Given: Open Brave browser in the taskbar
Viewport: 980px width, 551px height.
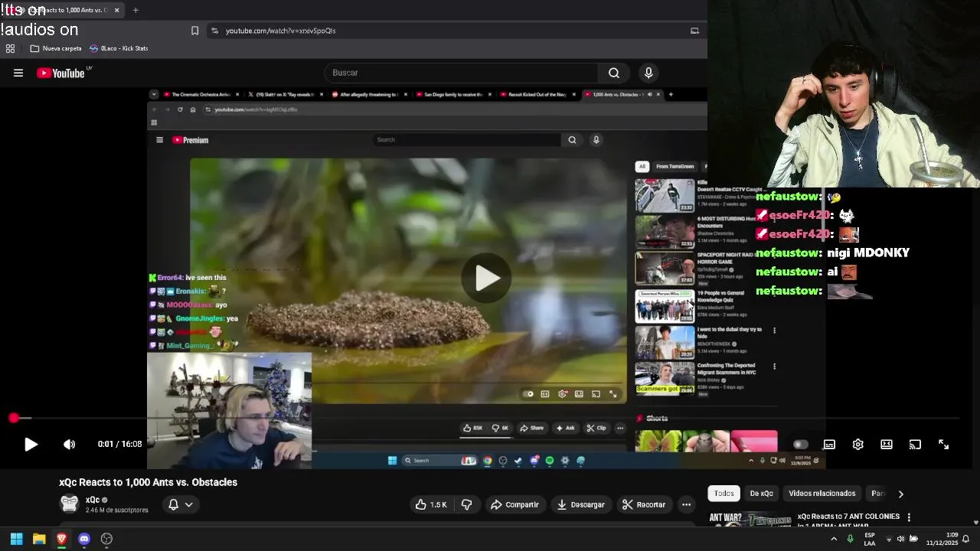Looking at the screenshot, I should (x=62, y=539).
